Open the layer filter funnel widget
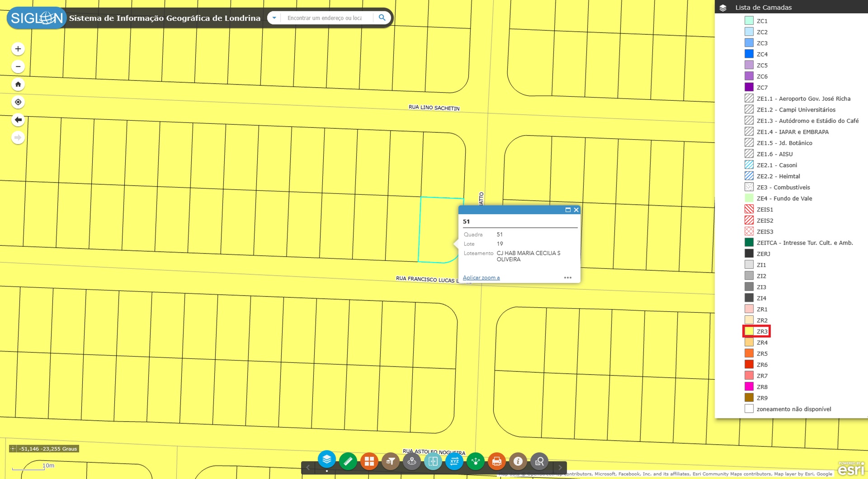868x479 pixels. click(x=391, y=461)
